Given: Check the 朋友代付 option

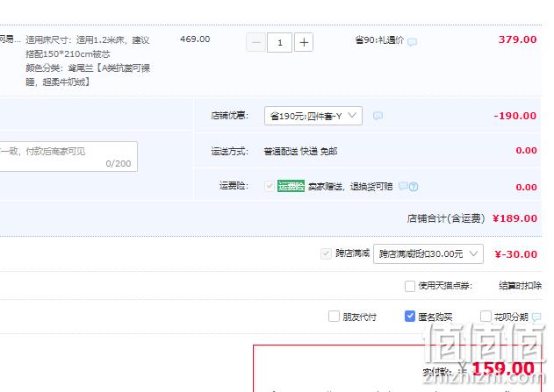Looking at the screenshot, I should pos(334,316).
